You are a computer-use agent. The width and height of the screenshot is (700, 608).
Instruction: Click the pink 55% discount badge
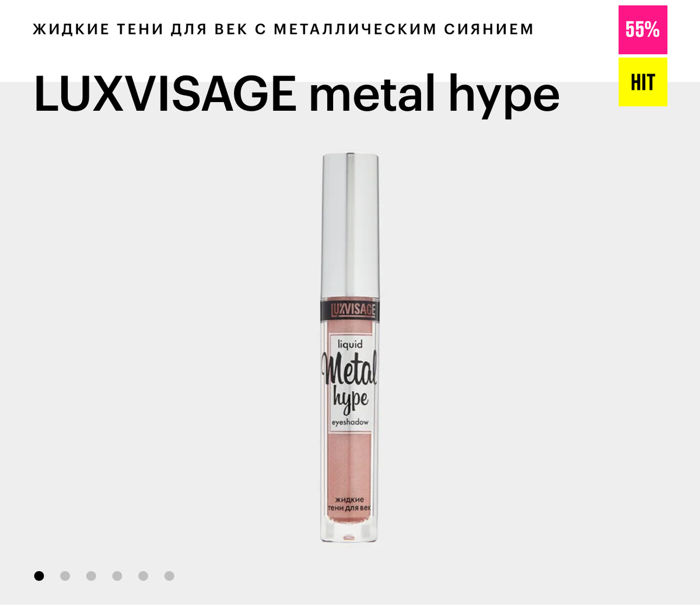[x=643, y=30]
